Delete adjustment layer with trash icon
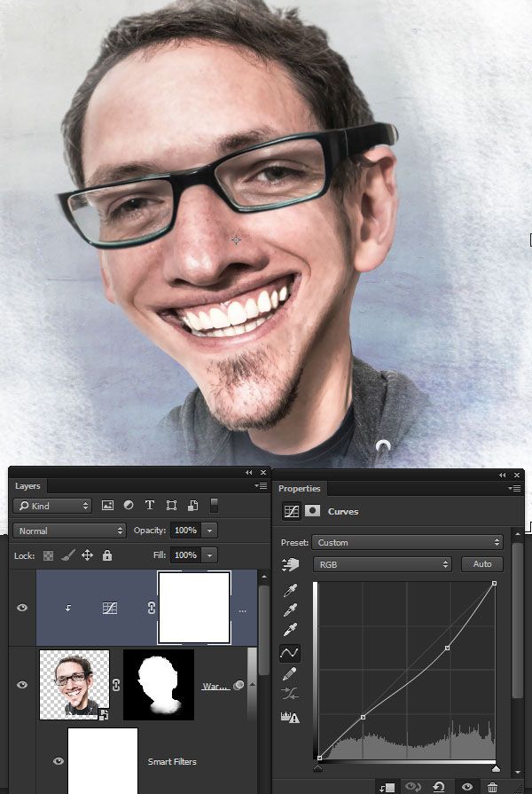Viewport: 532px width, 794px height. pos(492,788)
